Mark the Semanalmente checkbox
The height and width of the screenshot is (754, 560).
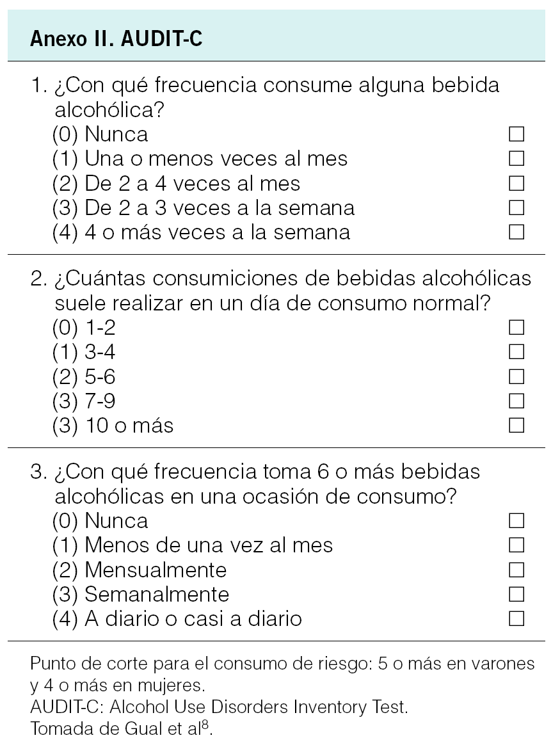[516, 595]
